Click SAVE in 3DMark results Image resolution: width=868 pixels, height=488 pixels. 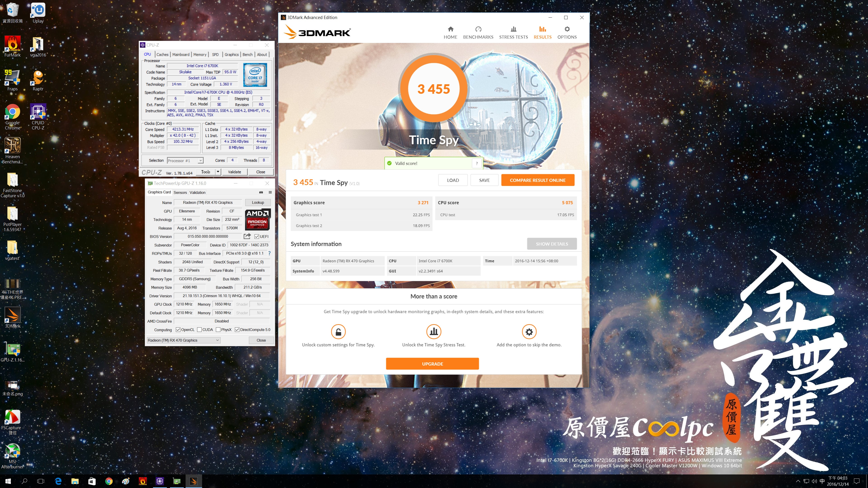(484, 180)
